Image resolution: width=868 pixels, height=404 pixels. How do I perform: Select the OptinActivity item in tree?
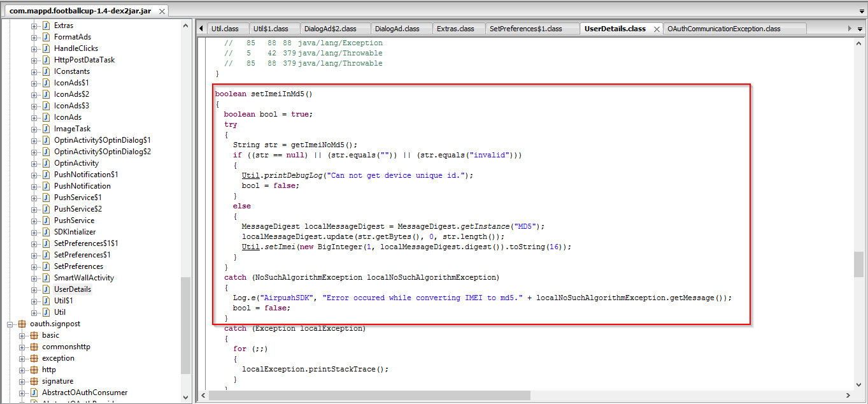pyautogui.click(x=76, y=163)
